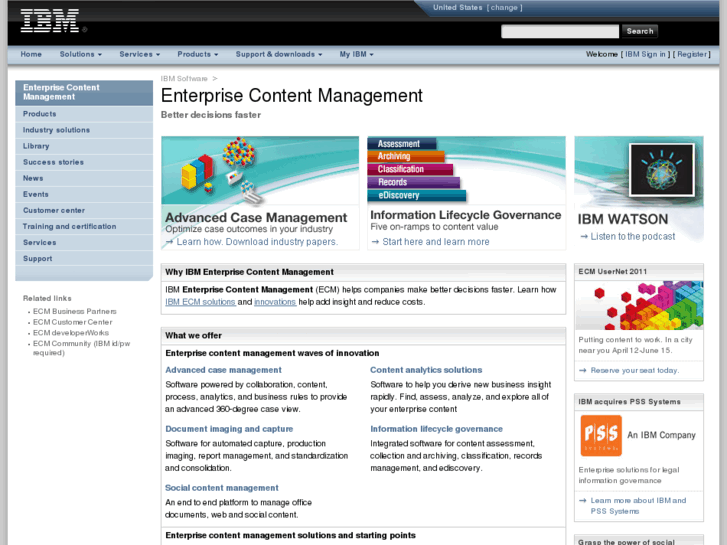Open ECM Customer Center related link

click(72, 322)
